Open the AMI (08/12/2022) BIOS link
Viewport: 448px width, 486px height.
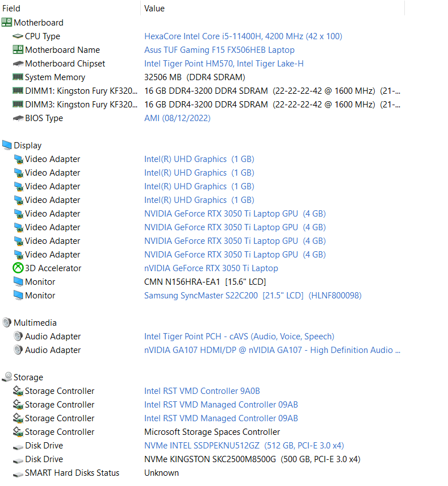coord(177,118)
